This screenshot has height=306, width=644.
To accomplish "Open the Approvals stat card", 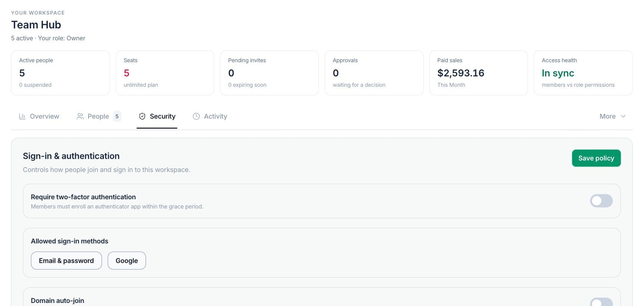I will pyautogui.click(x=374, y=73).
